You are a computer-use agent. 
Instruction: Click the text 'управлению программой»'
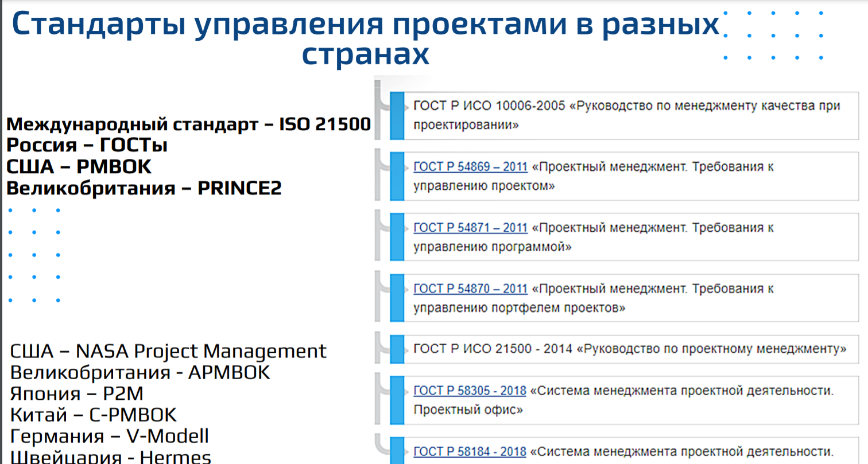click(493, 247)
